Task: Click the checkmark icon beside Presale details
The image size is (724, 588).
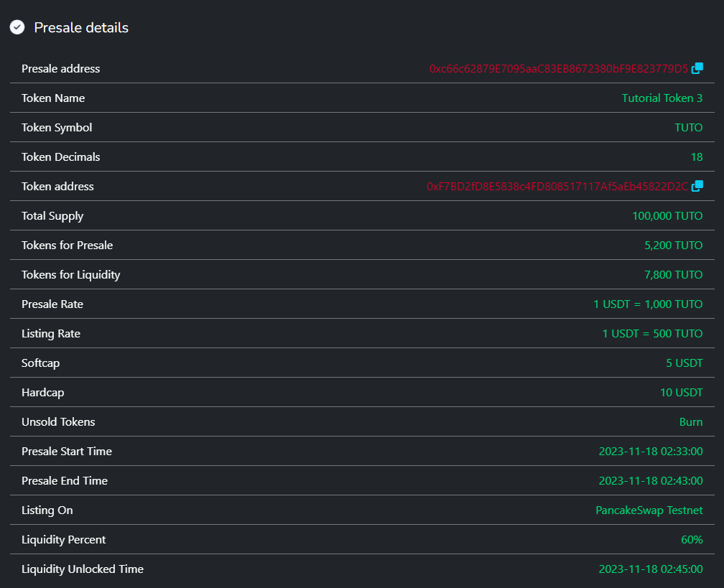Action: [17, 27]
